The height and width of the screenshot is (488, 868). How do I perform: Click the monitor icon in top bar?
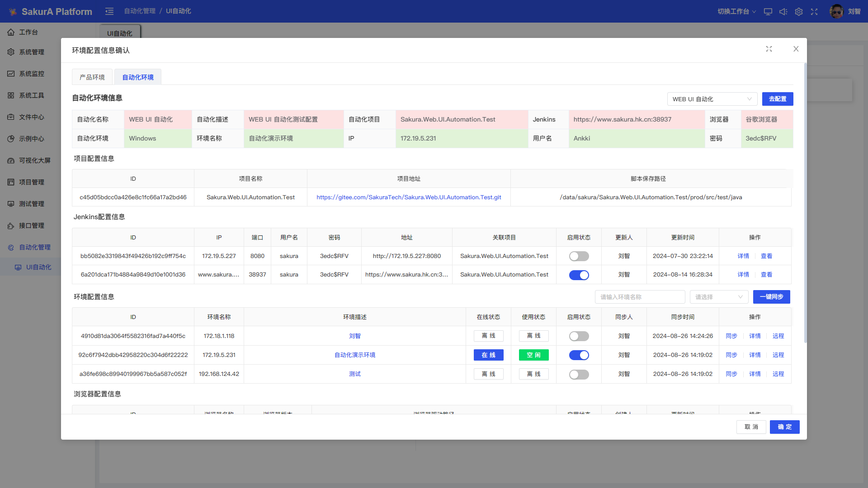point(768,12)
